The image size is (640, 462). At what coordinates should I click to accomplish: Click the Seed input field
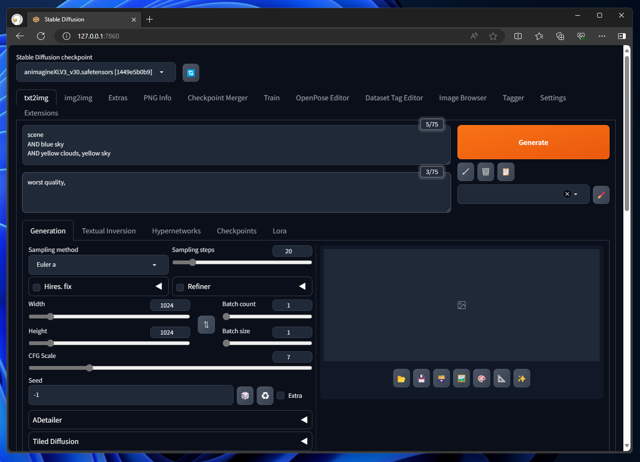click(131, 395)
